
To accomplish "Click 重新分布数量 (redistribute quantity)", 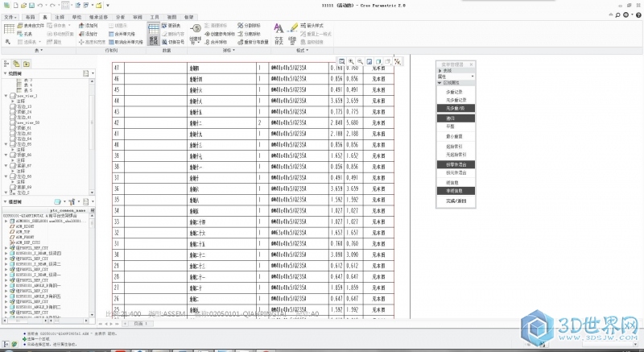I will pyautogui.click(x=253, y=42).
